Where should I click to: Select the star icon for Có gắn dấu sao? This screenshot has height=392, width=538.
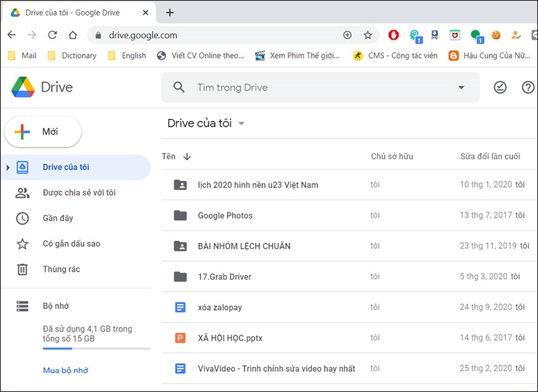coord(23,243)
